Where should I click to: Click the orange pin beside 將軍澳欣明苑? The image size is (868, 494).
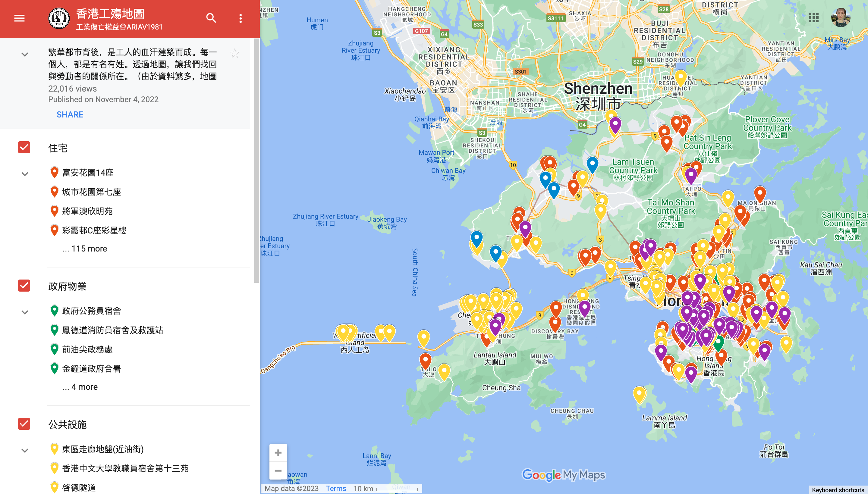(x=54, y=211)
